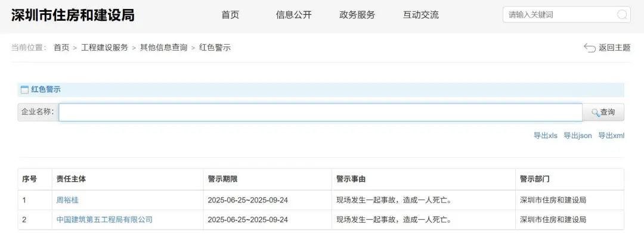Go to 政务服务 in the top navigation
This screenshot has height=234, width=644.
click(357, 15)
